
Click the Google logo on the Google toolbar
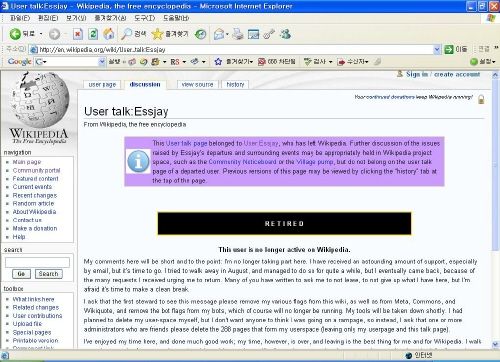[x=19, y=62]
